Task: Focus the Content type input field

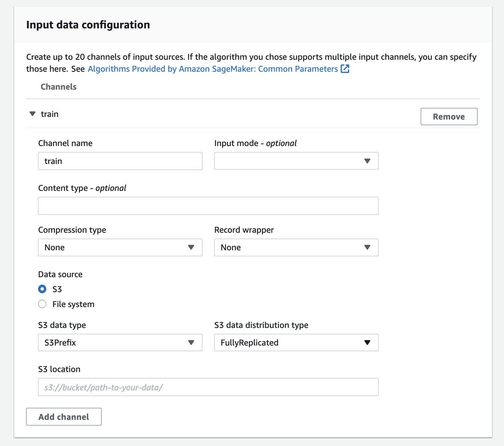Action: point(208,206)
